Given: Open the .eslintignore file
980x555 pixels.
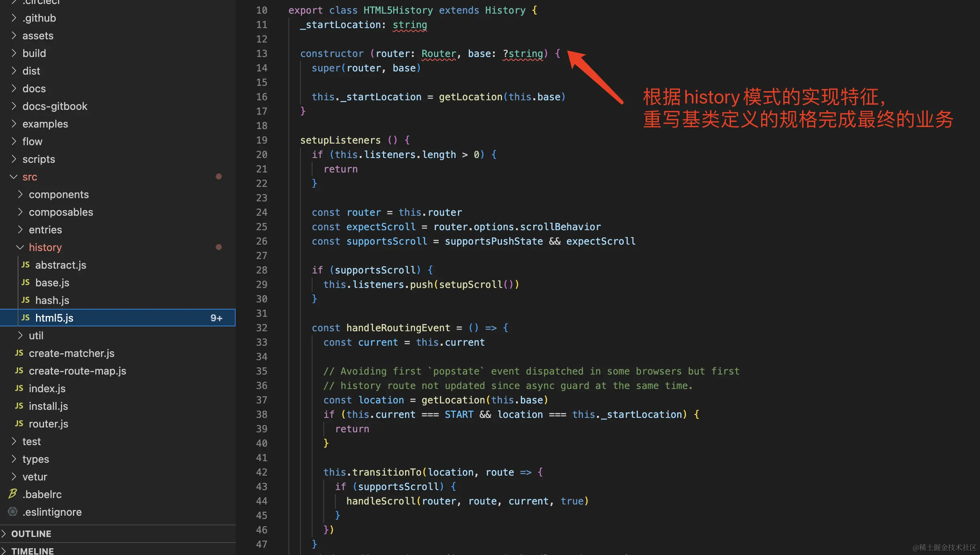Looking at the screenshot, I should 52,512.
